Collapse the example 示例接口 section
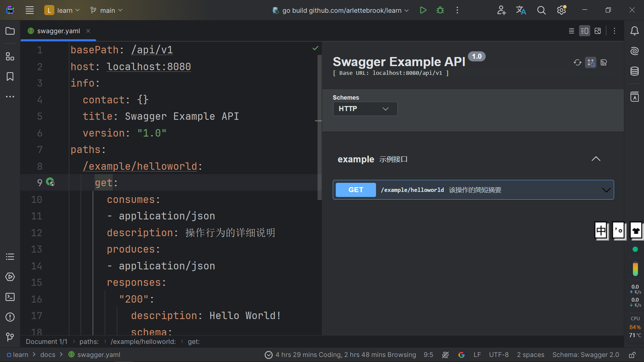644x362 pixels. click(x=596, y=159)
